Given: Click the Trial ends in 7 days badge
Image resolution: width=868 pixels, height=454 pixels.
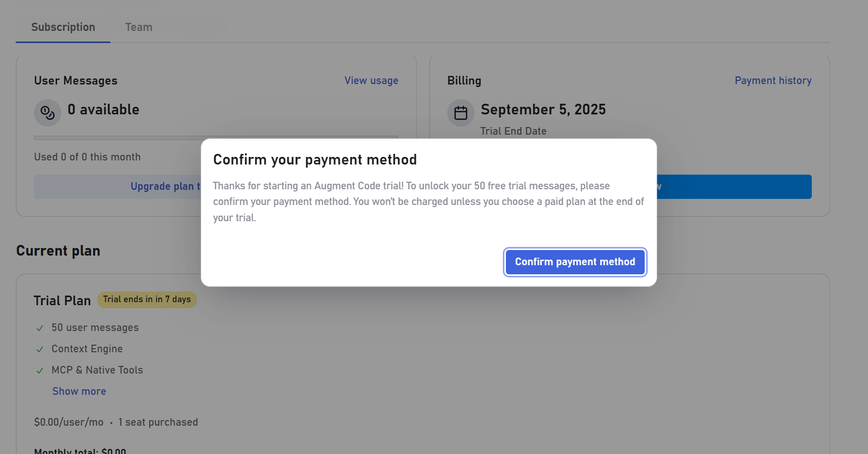Looking at the screenshot, I should pyautogui.click(x=147, y=300).
